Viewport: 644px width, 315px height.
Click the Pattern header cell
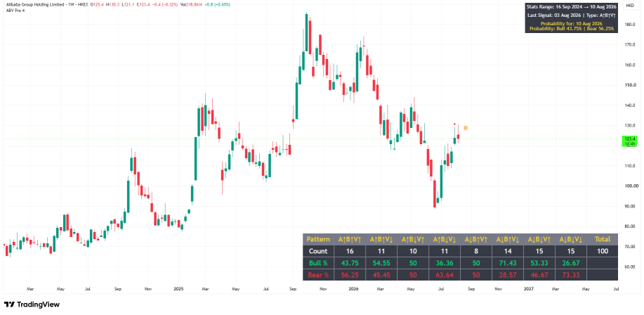(x=318, y=239)
